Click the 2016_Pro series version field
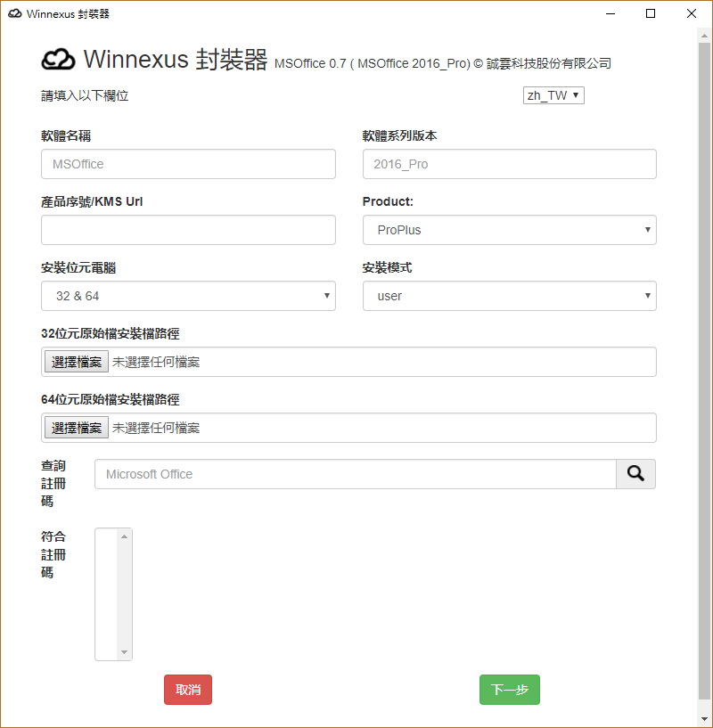713x728 pixels. coord(510,164)
